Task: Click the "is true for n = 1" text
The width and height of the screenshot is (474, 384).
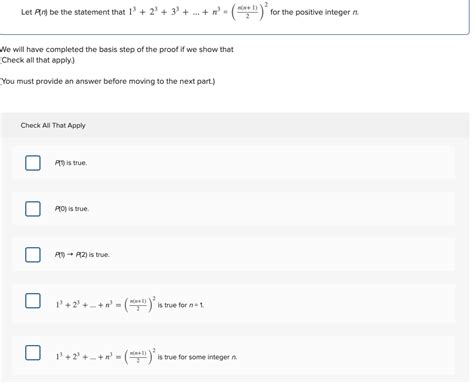Action: click(180, 305)
